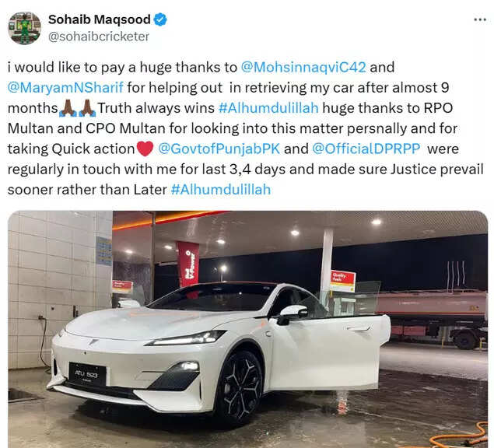The width and height of the screenshot is (494, 448).
Task: Click the car's front license plate
Action: [x=87, y=374]
